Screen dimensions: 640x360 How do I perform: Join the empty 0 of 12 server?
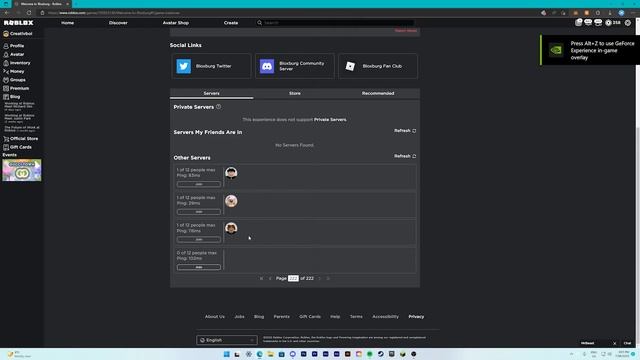[x=199, y=267]
